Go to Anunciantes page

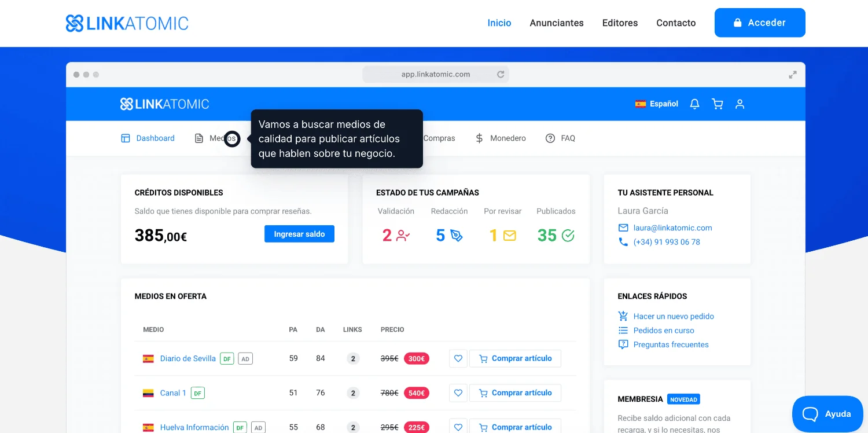[x=557, y=23]
